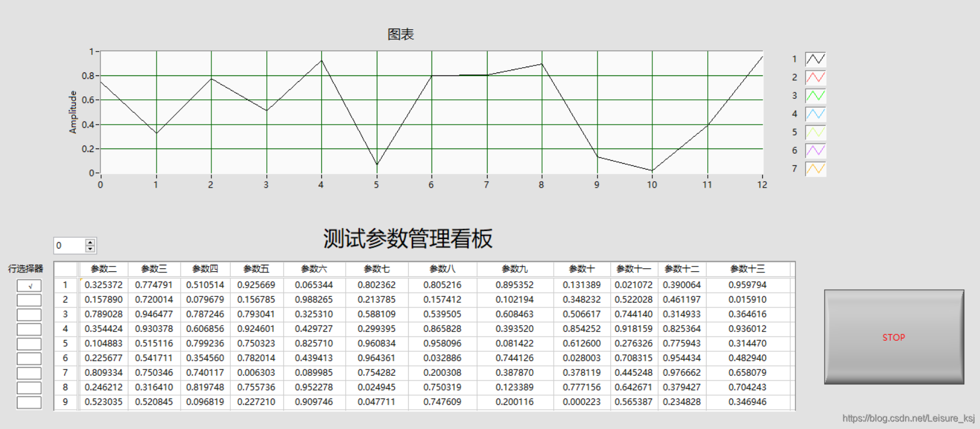Click the 参数十 column header
980x429 pixels.
tap(582, 269)
